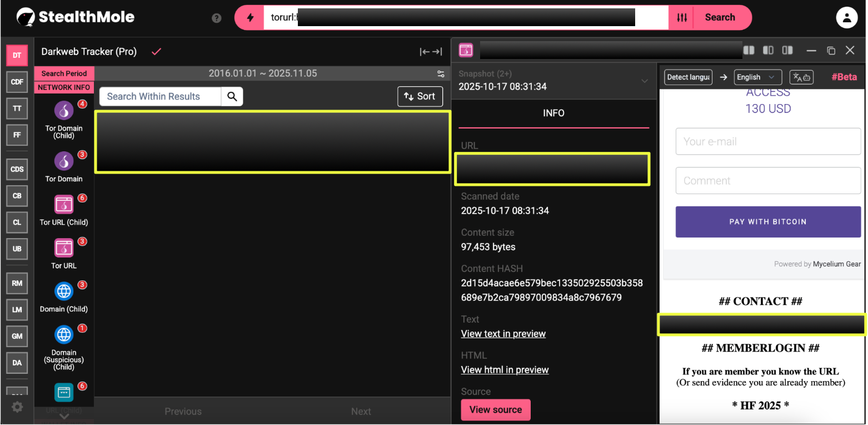Click the translate language icon
The image size is (868, 425).
tap(801, 77)
